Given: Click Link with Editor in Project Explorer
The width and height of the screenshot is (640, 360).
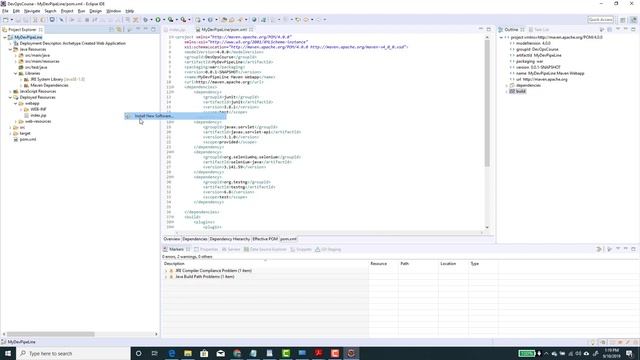Looking at the screenshot, I should click(x=119, y=29).
